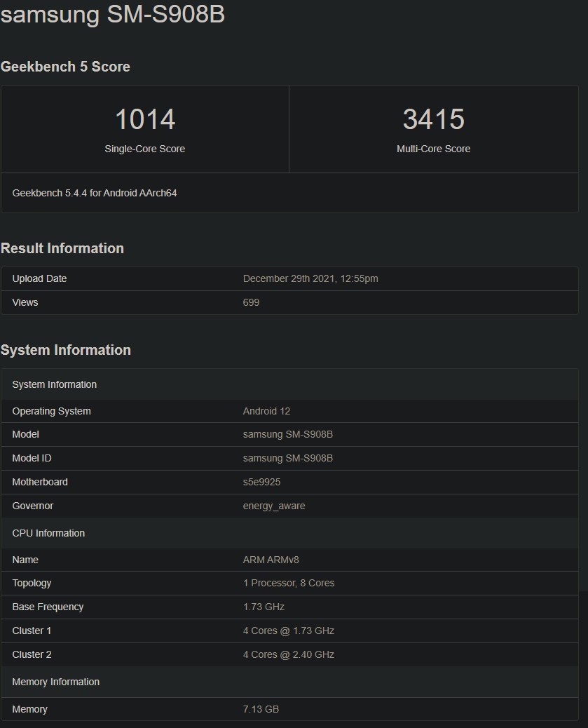588x728 pixels.
Task: Click the Multi-Core Score label
Action: (433, 149)
